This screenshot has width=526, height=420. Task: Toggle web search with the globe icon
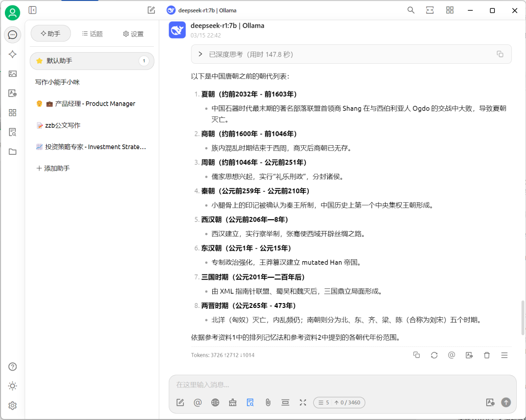coord(215,402)
